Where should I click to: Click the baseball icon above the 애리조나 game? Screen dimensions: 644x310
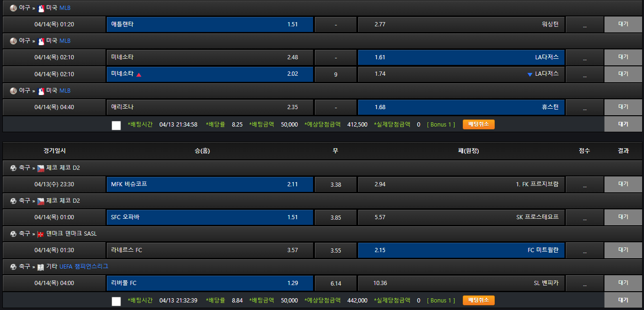tap(13, 90)
